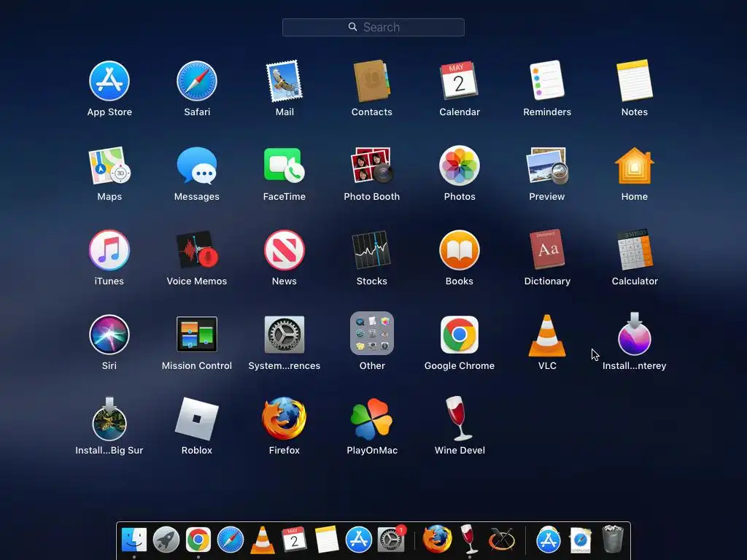Activate Siri from Launchpad
The width and height of the screenshot is (747, 560).
[x=109, y=335]
